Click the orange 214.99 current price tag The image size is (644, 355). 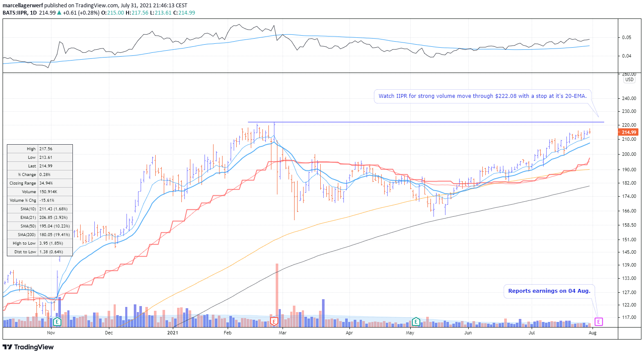[629, 132]
